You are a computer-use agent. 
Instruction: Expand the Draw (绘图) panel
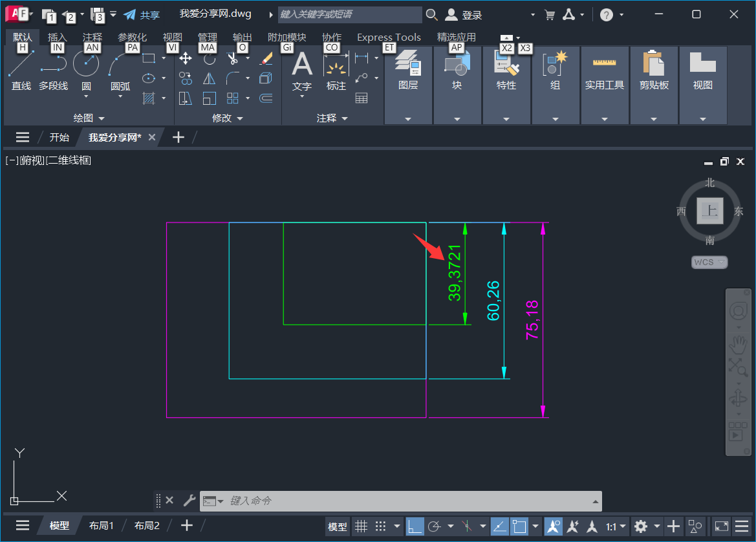[x=89, y=118]
